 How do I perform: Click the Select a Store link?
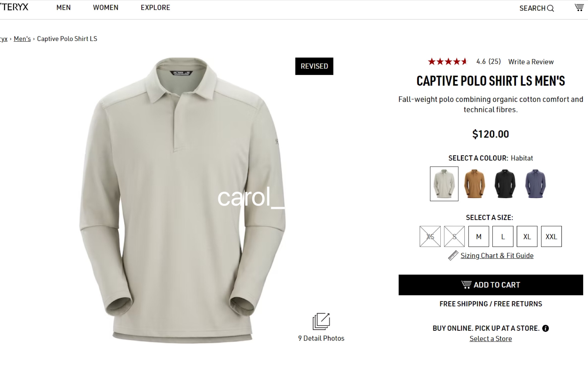coord(491,339)
